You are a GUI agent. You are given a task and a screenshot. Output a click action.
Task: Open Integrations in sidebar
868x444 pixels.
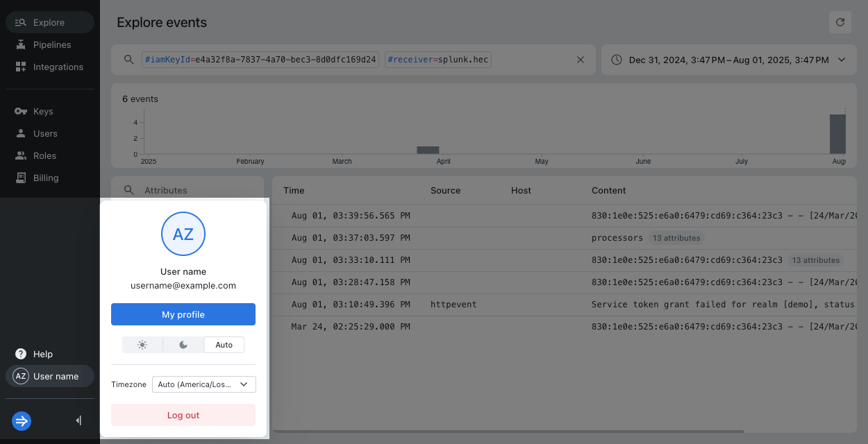(x=50, y=67)
